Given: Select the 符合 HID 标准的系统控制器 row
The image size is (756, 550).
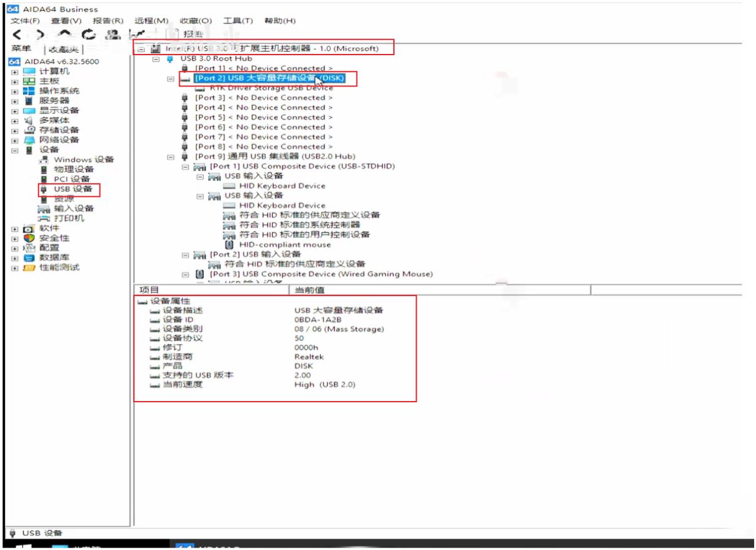Looking at the screenshot, I should (299, 225).
